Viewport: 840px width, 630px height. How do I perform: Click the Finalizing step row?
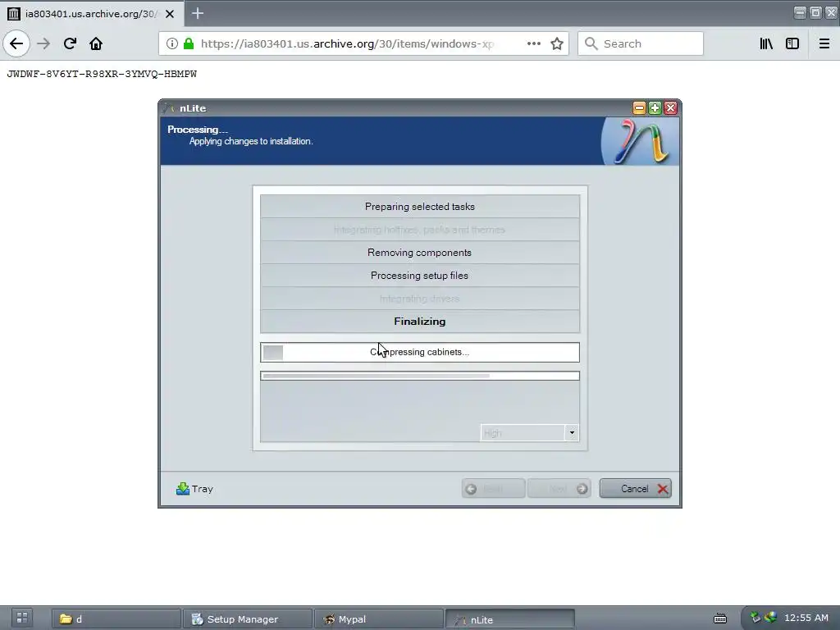click(x=420, y=322)
